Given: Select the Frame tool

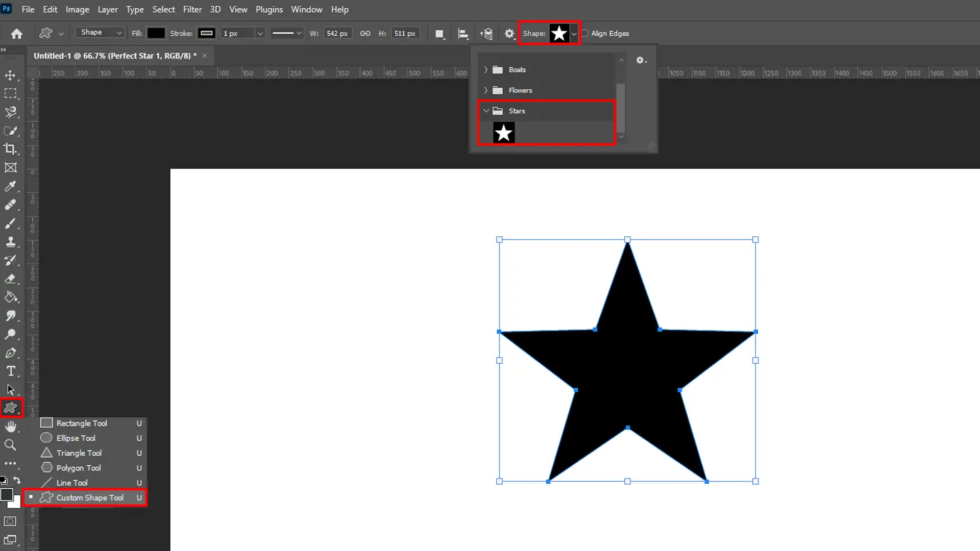Looking at the screenshot, I should 10,168.
